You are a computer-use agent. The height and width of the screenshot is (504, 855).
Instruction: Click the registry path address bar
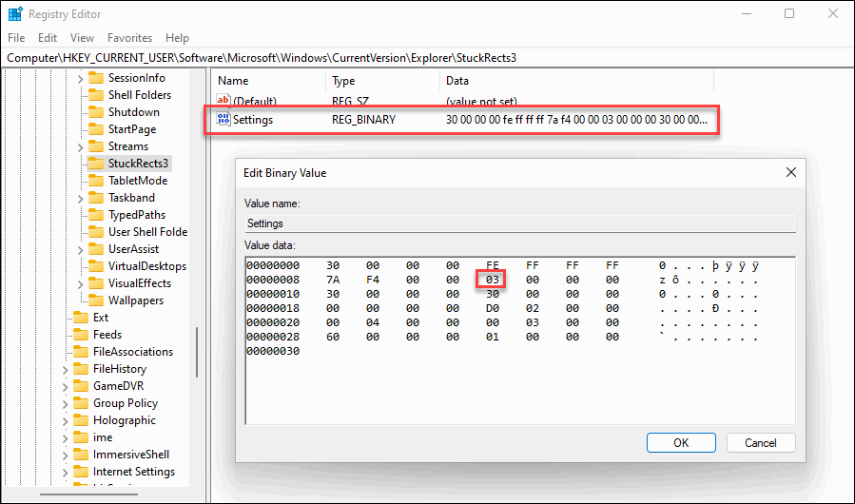pyautogui.click(x=428, y=58)
